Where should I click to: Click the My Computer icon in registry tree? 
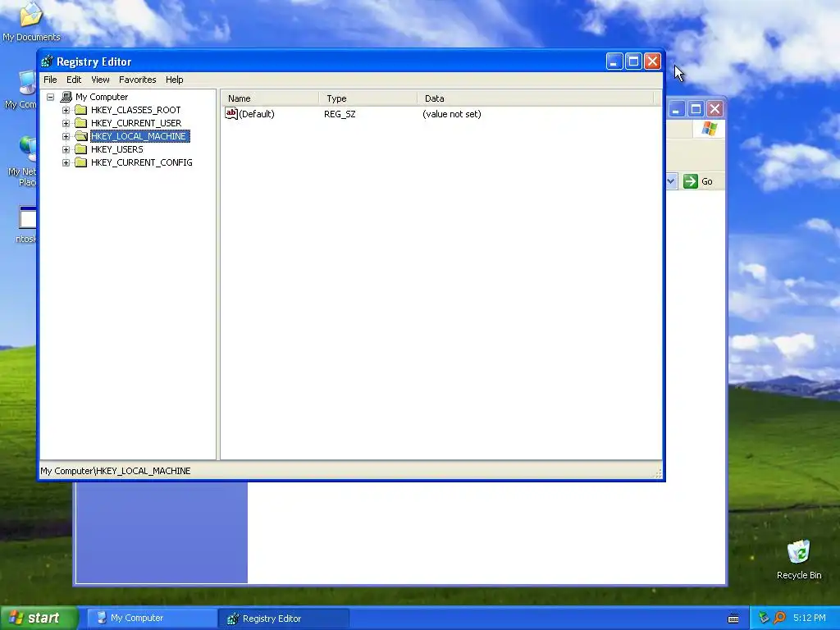66,97
